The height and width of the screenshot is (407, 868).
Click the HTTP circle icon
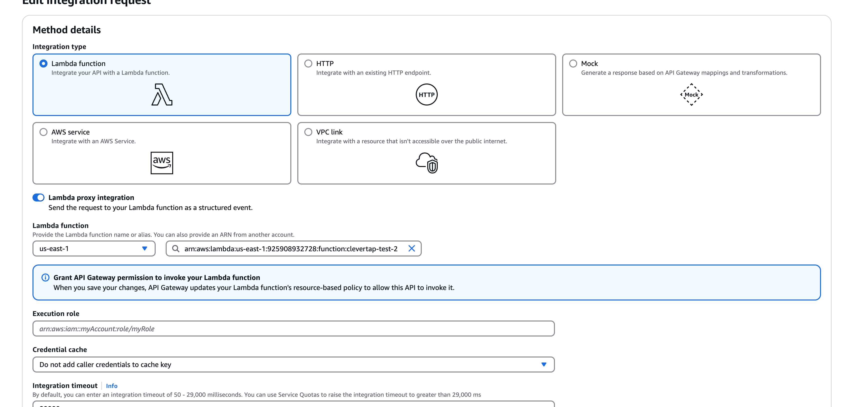tap(426, 95)
